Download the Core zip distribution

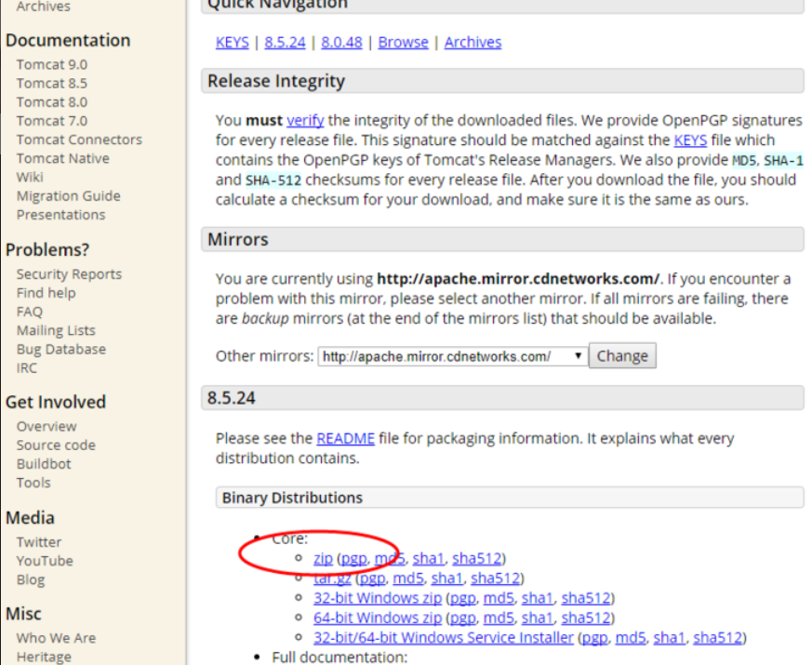point(323,558)
